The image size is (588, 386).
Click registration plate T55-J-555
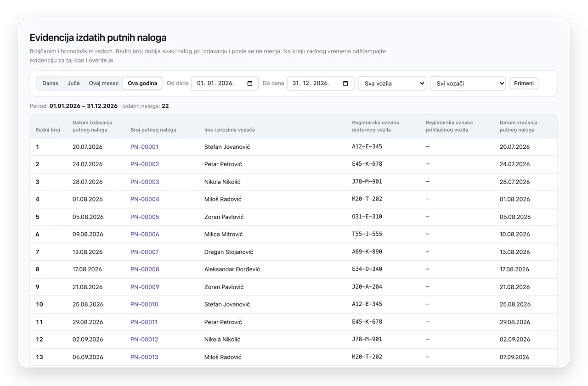point(367,234)
